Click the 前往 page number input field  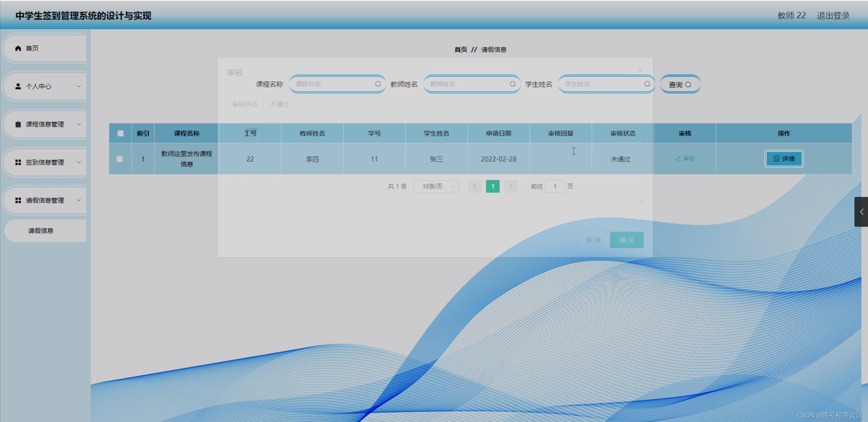click(555, 186)
